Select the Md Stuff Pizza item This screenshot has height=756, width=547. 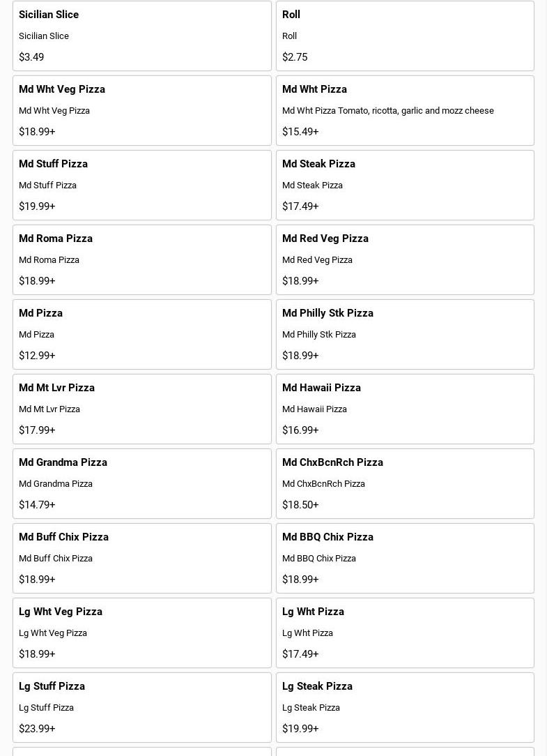point(141,185)
